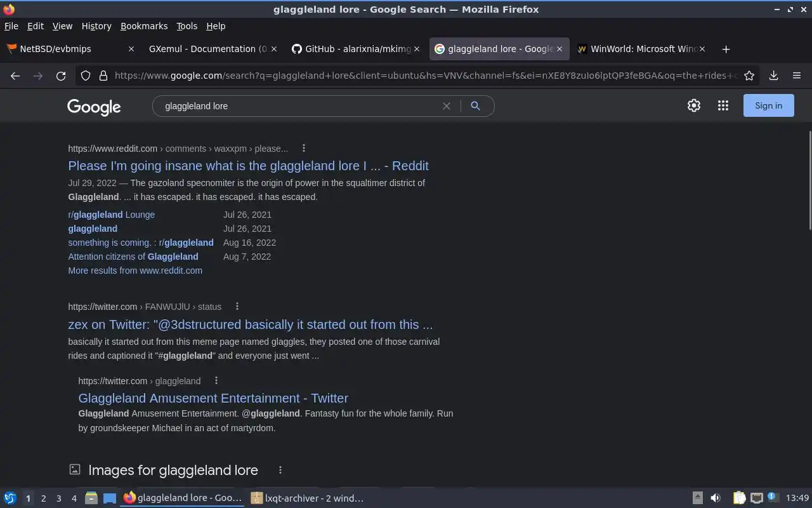Open the Tools menu
Viewport: 812px width, 508px height.
point(187,26)
